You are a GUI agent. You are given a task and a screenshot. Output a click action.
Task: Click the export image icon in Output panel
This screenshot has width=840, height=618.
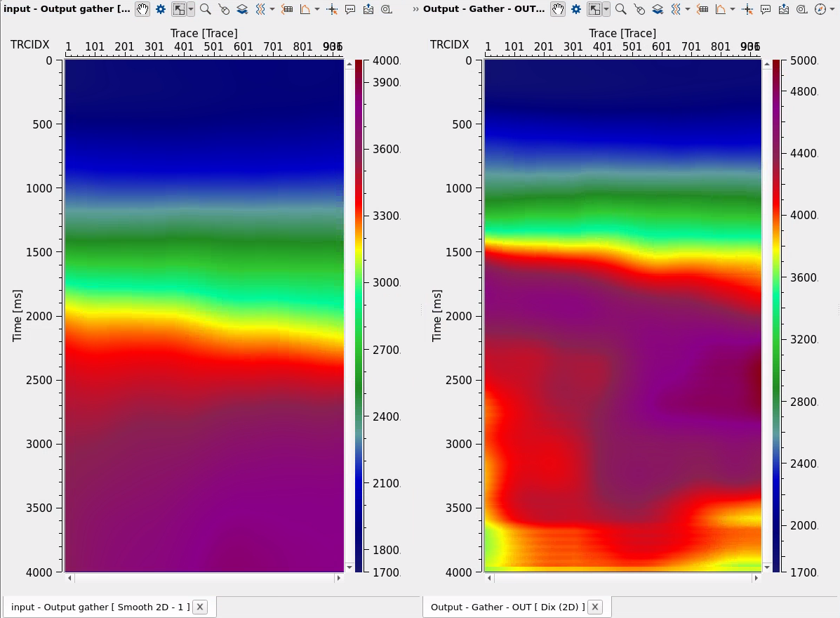pos(784,9)
